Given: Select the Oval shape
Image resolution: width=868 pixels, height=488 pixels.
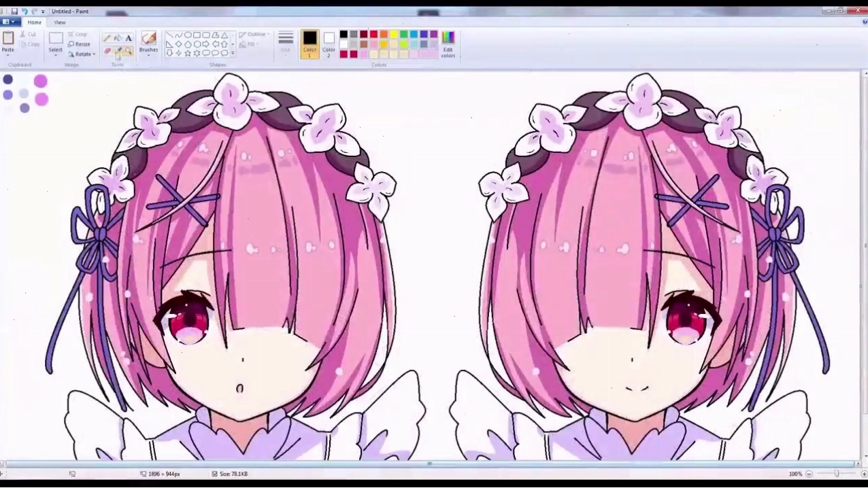Looking at the screenshot, I should coord(188,35).
